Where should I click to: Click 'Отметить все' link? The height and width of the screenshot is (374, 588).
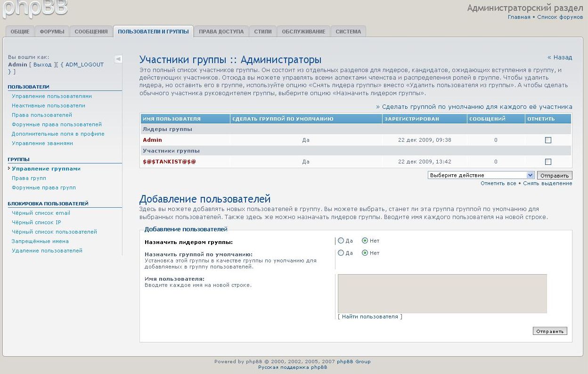498,183
